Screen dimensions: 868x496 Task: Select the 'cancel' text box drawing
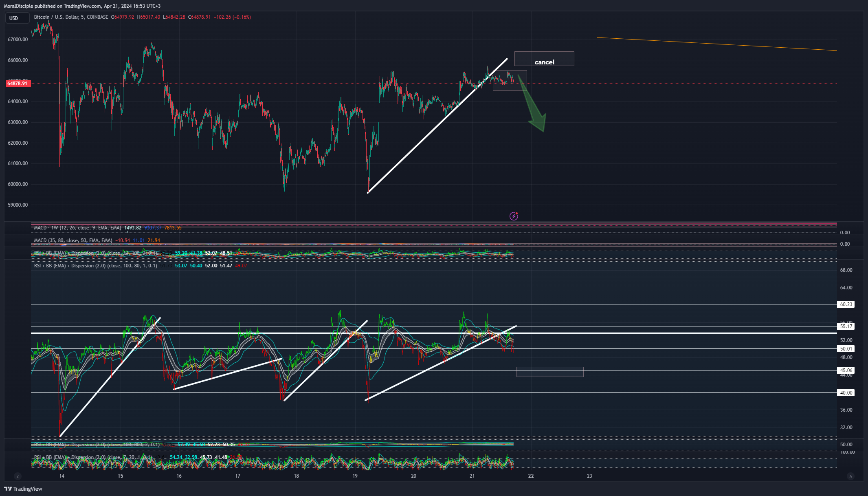[544, 59]
